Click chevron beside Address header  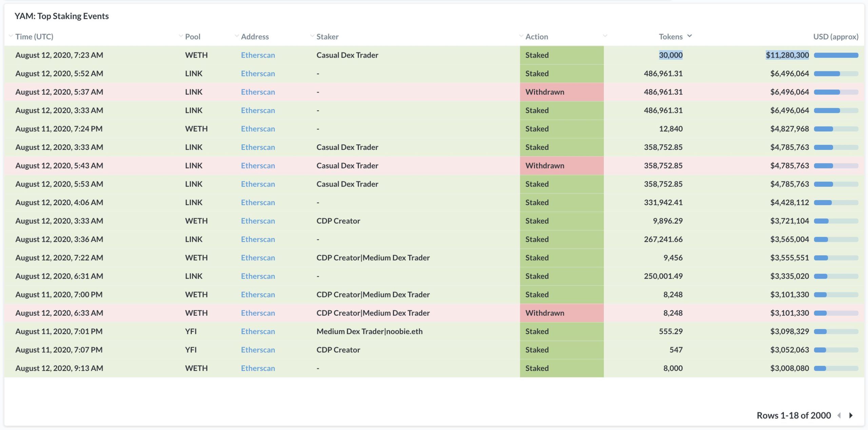237,36
